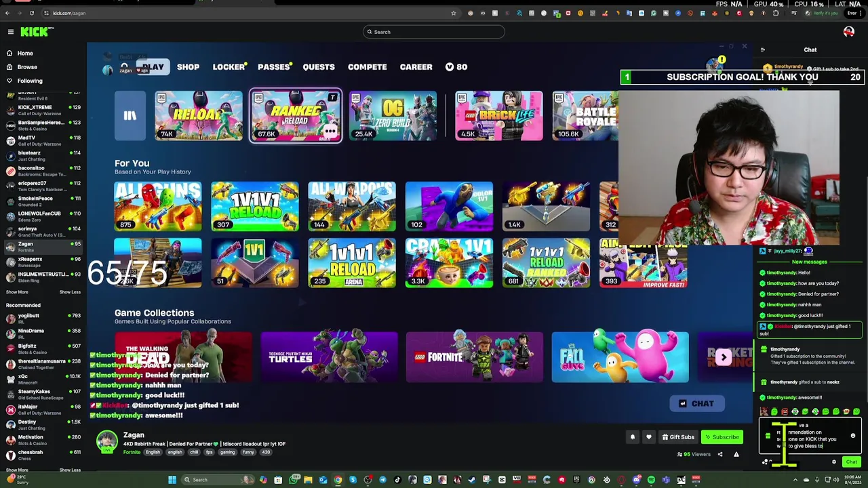The width and height of the screenshot is (868, 488).
Task: Open scrimya channel in sidebar
Action: click(43, 232)
